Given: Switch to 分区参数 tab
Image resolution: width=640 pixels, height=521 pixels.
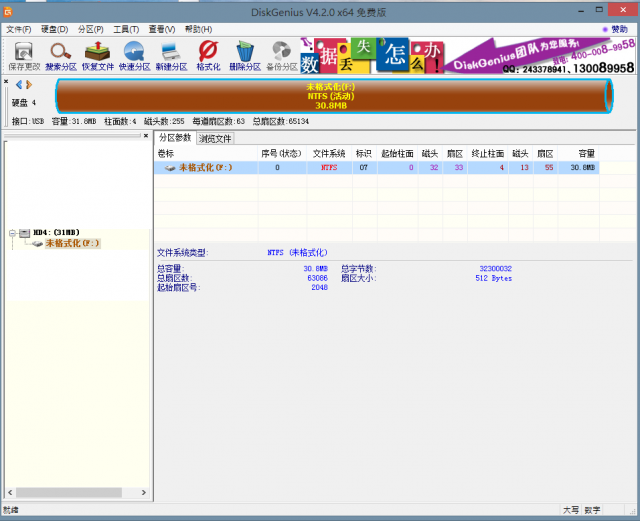Looking at the screenshot, I should tap(175, 138).
